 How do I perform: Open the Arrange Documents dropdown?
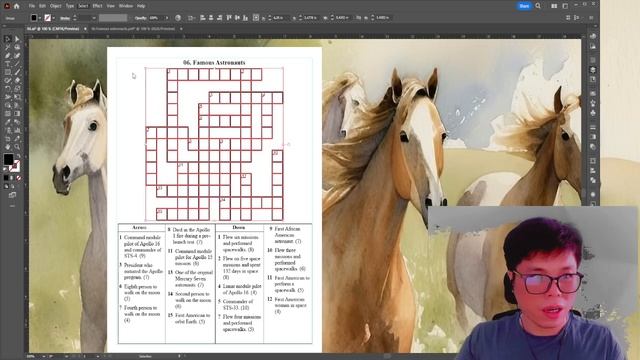click(554, 6)
